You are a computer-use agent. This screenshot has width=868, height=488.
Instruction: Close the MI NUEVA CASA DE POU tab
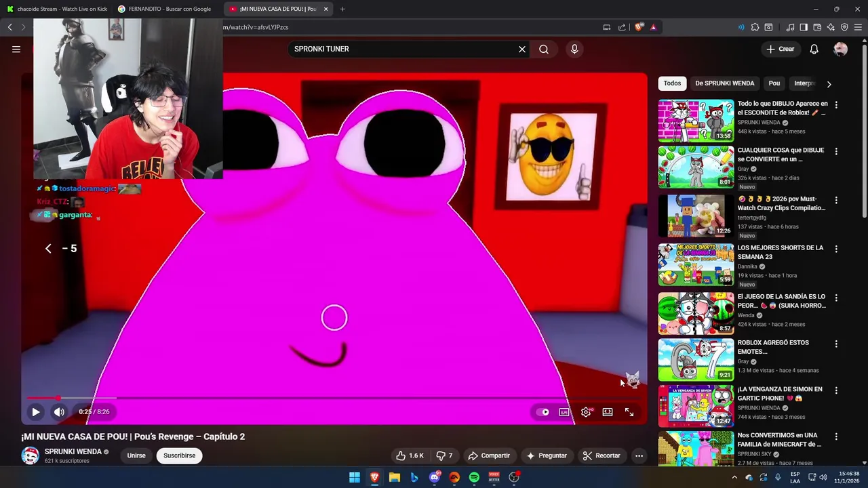click(325, 9)
